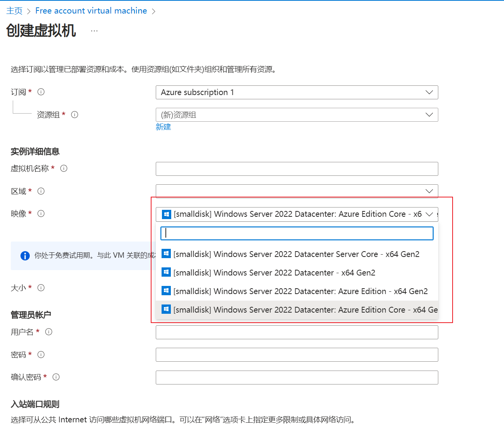The image size is (504, 432).
Task: Click the 主页 breadcrumb link
Action: coord(14,11)
